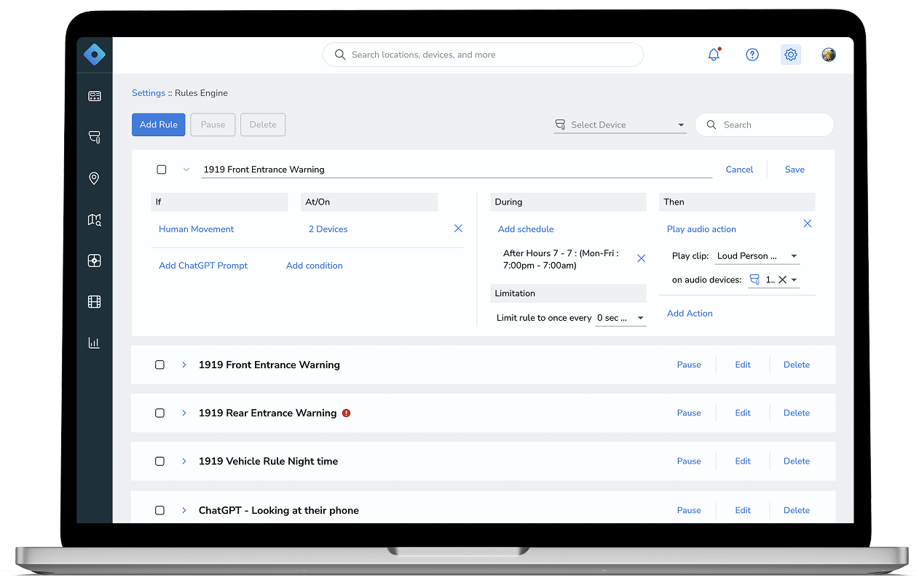The image size is (919, 588).
Task: Open the Select Device dropdown
Action: 620,124
